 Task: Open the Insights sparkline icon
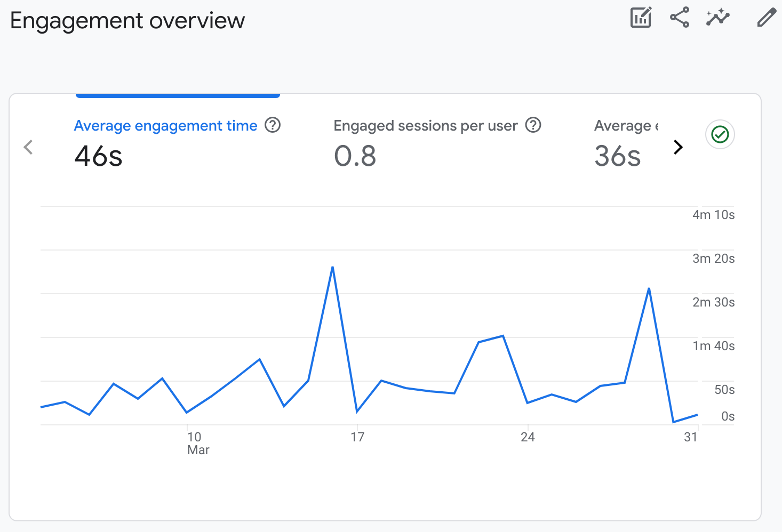pyautogui.click(x=717, y=18)
